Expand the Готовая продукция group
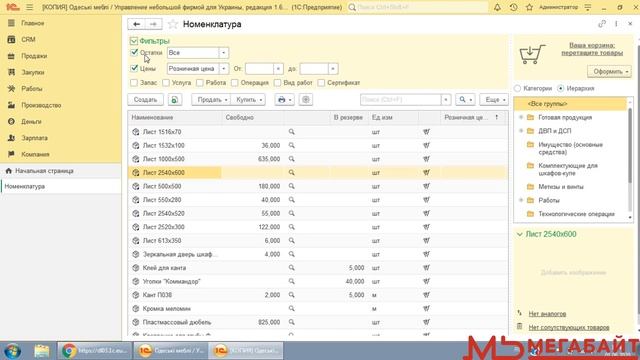 click(521, 117)
